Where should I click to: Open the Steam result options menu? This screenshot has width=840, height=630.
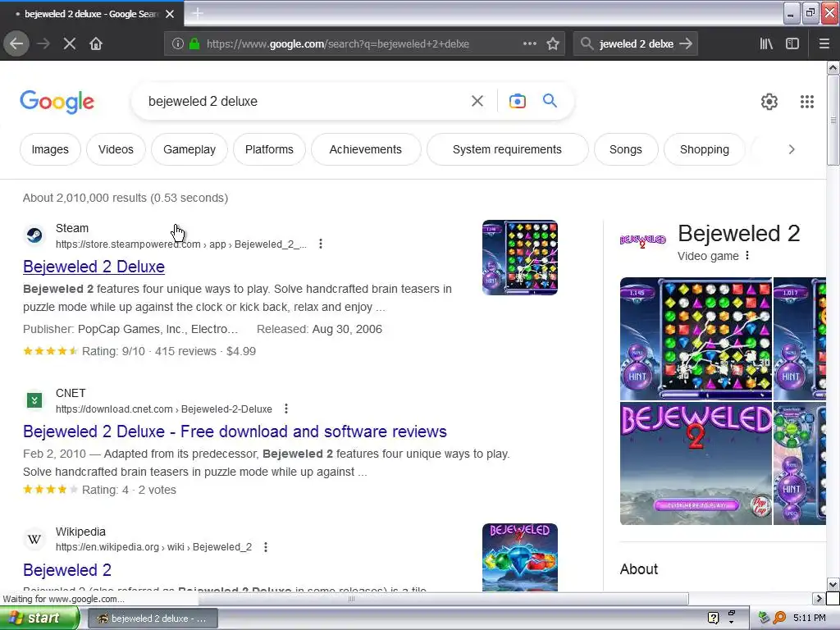pyautogui.click(x=321, y=244)
